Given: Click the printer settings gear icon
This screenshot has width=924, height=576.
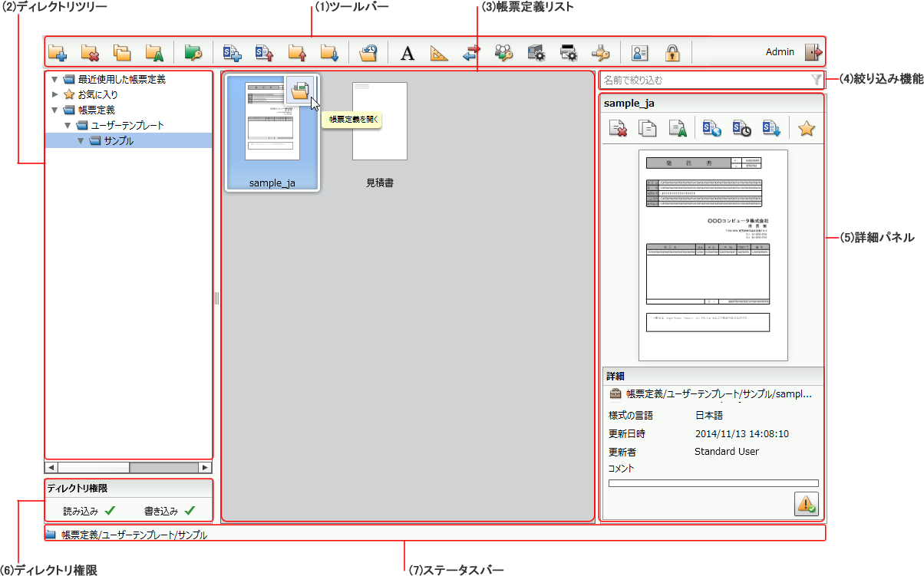Looking at the screenshot, I should (x=569, y=52).
